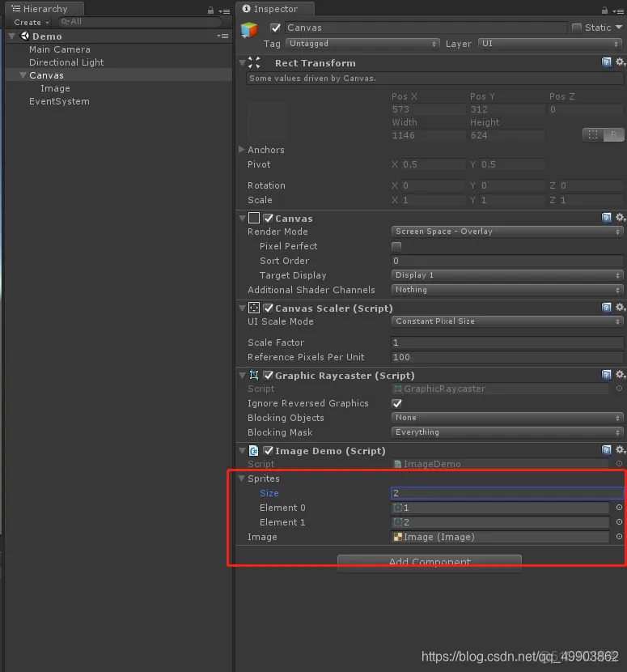Open Additional Shader Channels dropdown

point(507,290)
